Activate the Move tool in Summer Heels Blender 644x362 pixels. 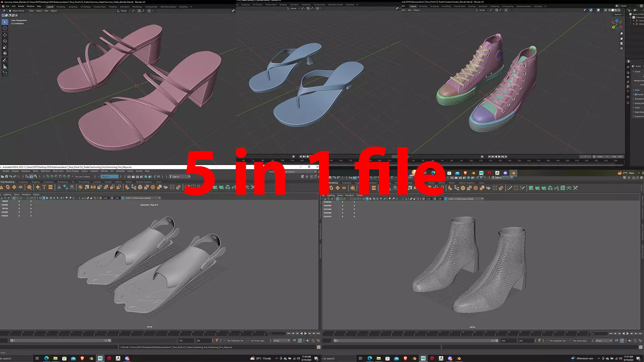[x=5, y=35]
